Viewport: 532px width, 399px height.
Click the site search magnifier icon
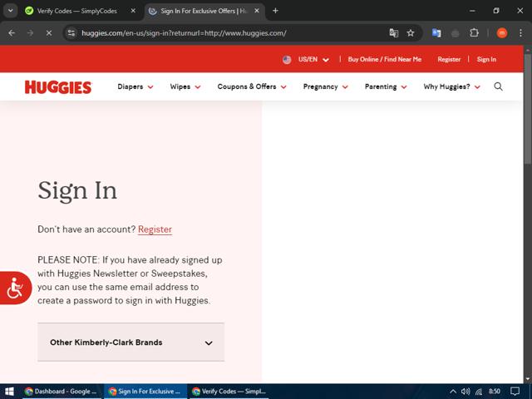(x=498, y=86)
